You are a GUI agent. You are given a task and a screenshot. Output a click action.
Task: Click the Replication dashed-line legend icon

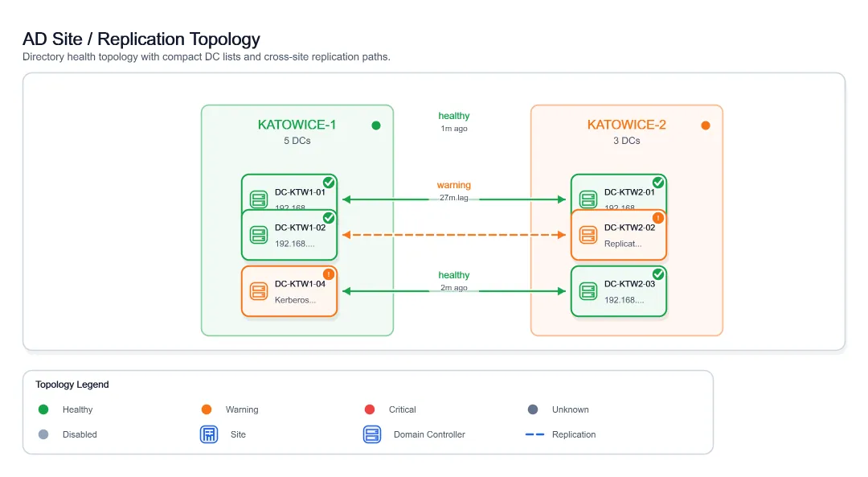(534, 434)
